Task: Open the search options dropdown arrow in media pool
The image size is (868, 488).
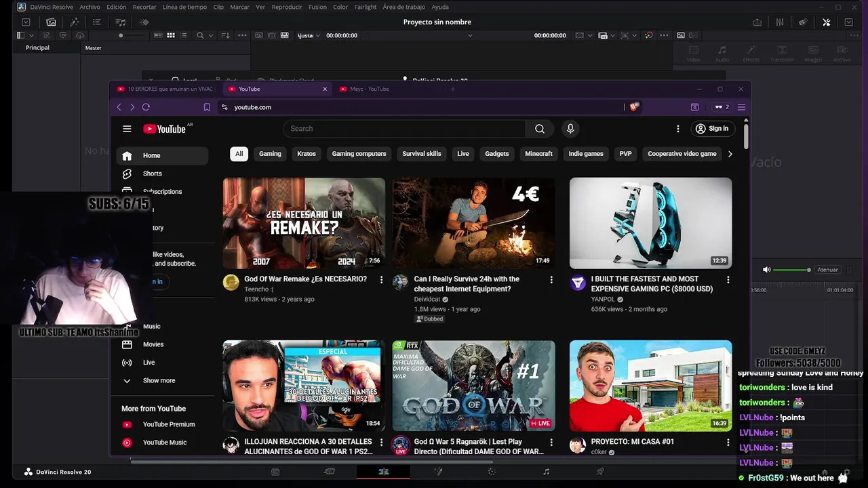Action: [x=211, y=35]
